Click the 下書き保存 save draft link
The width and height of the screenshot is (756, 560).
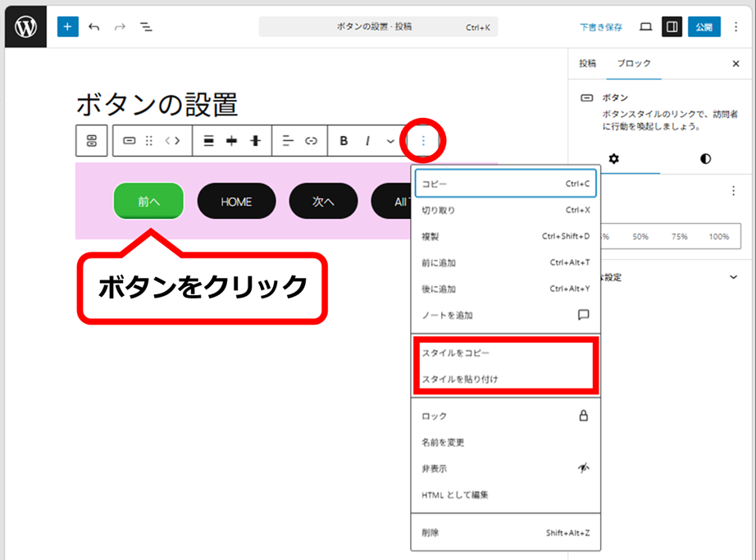coord(601,27)
